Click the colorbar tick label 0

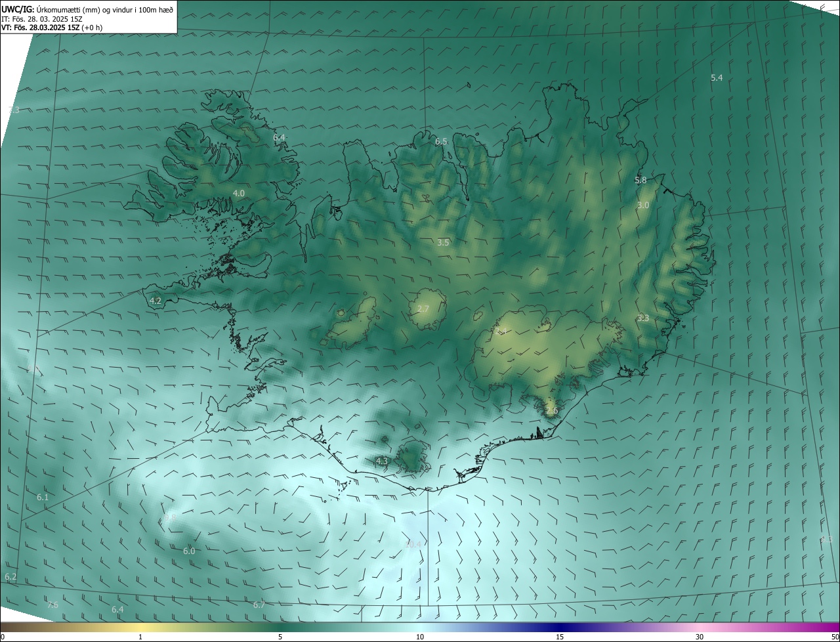[3, 637]
